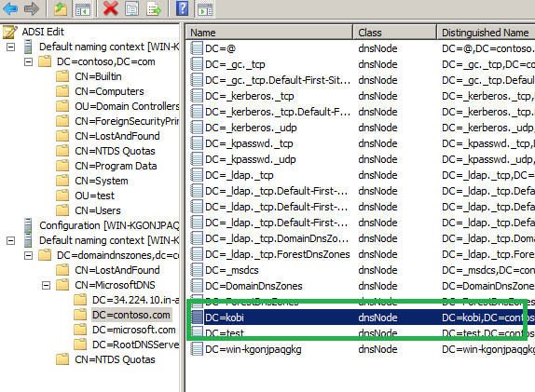Select CN=LostAndFound under domaindnszones
The image size is (535, 392).
117,270
